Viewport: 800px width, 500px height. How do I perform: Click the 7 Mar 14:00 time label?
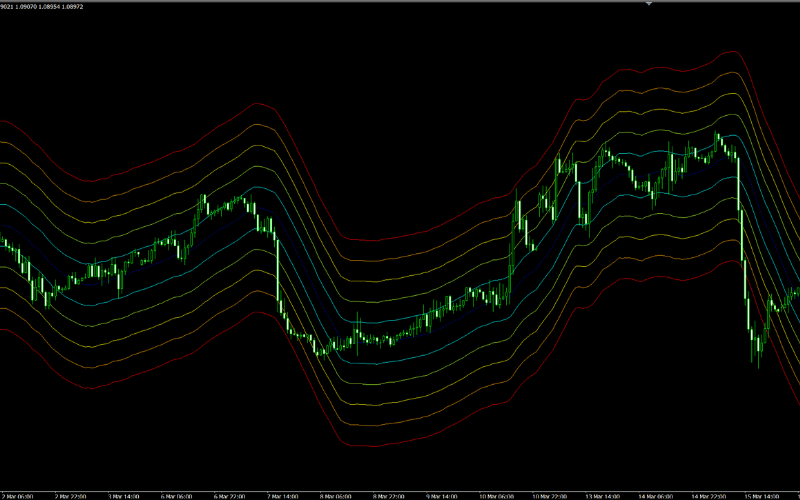(x=285, y=495)
